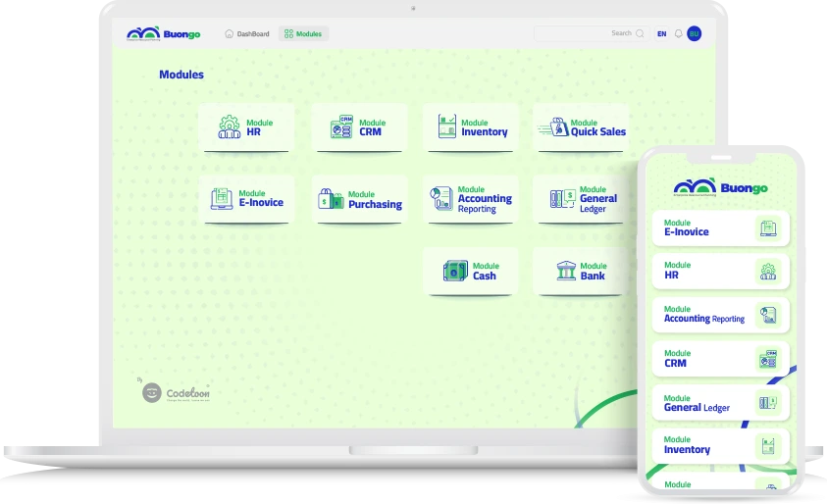Click Accounting Reporting label on laptop
This screenshot has height=504, width=827.
[x=485, y=204]
